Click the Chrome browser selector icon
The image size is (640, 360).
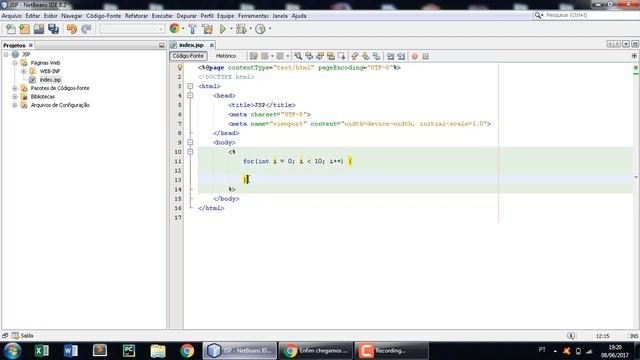click(174, 29)
